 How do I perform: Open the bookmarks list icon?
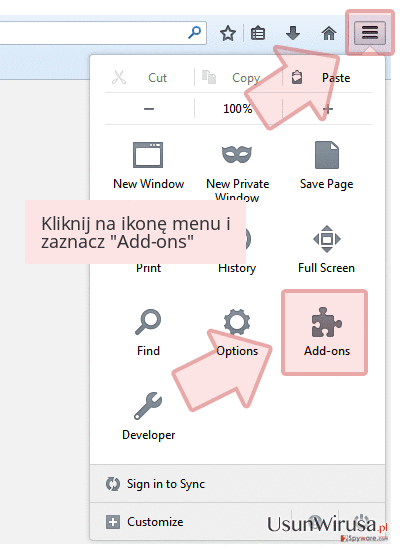click(258, 33)
